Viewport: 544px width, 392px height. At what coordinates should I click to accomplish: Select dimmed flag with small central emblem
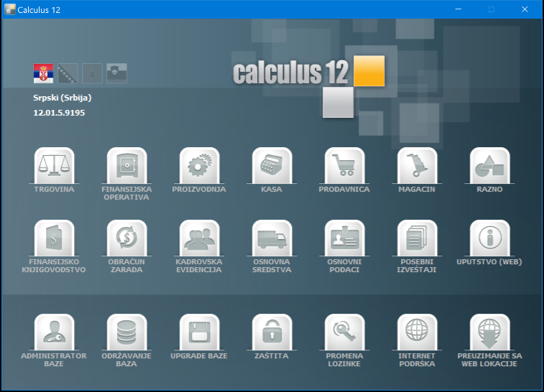click(92, 73)
